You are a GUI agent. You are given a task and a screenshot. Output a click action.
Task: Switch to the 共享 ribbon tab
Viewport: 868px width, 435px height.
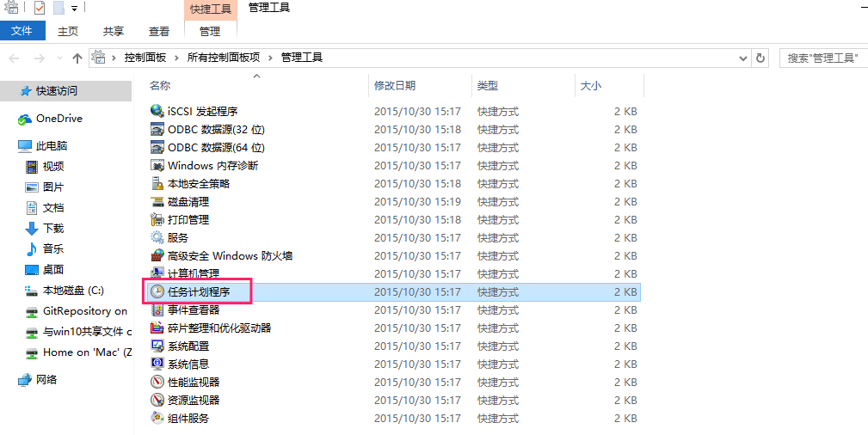pyautogui.click(x=114, y=32)
